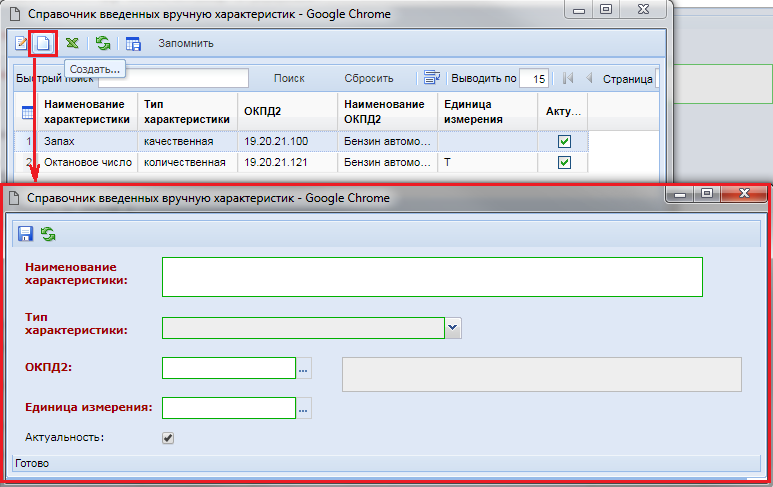This screenshot has height=487, width=773.
Task: Click the Create (Создать) new document icon
Action: click(x=43, y=44)
